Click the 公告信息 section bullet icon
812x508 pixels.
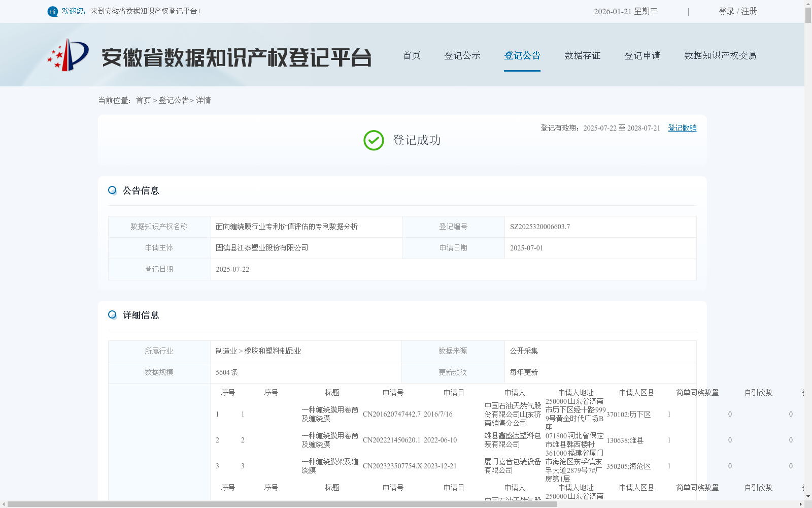(112, 190)
